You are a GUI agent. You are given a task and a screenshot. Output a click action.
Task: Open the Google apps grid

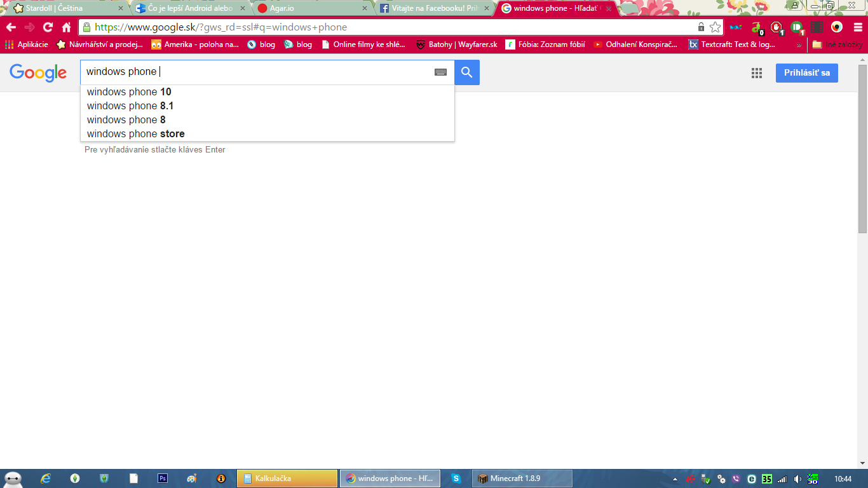[x=756, y=73]
